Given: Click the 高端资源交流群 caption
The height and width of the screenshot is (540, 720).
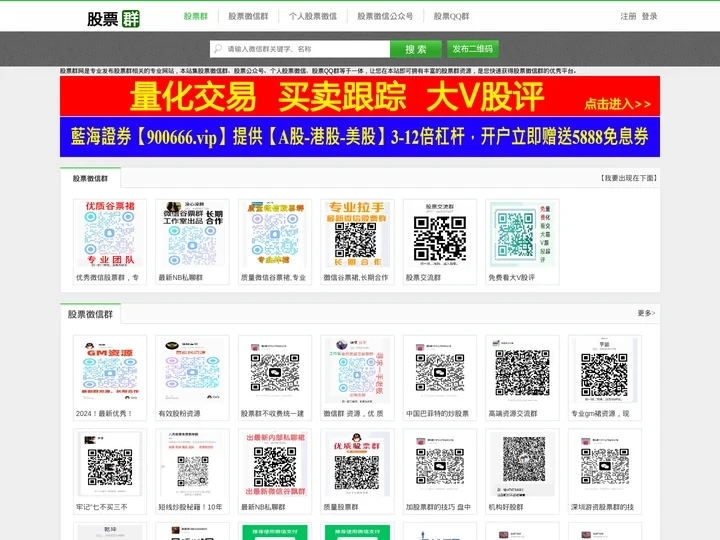Looking at the screenshot, I should point(513,414).
